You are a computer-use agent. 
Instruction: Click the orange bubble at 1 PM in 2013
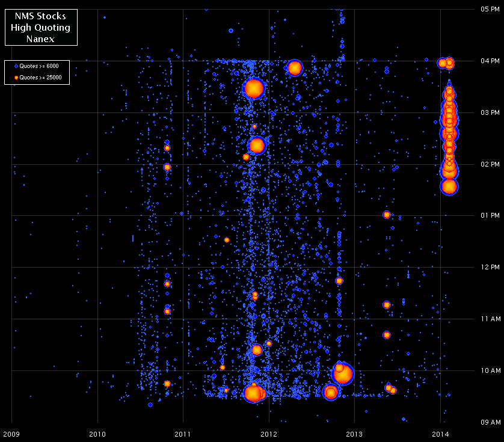point(386,215)
